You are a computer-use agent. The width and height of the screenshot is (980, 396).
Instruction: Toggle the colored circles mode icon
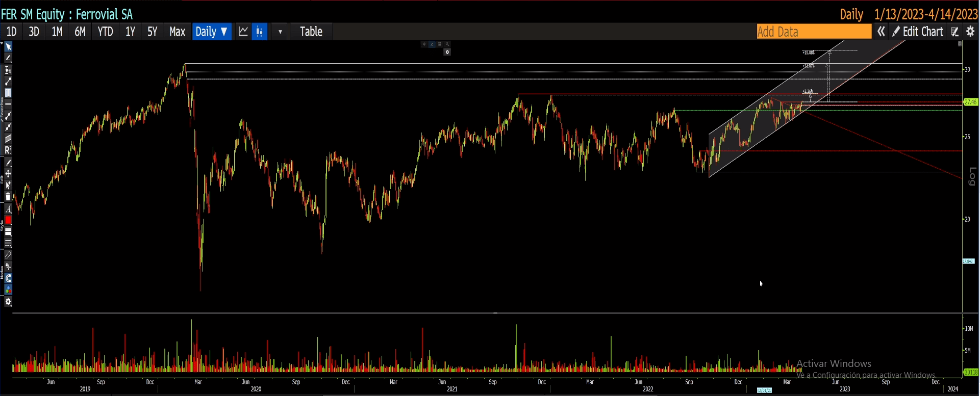tap(8, 290)
